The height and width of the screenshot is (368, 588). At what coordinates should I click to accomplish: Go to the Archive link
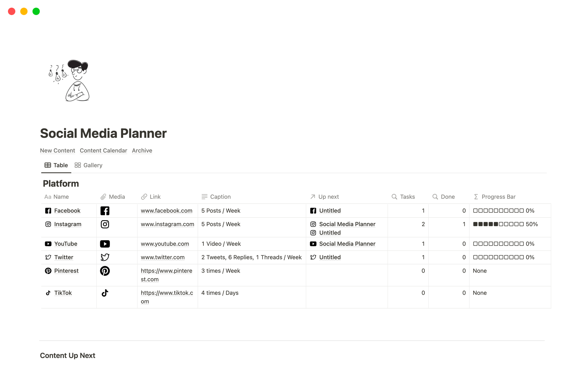pos(142,151)
